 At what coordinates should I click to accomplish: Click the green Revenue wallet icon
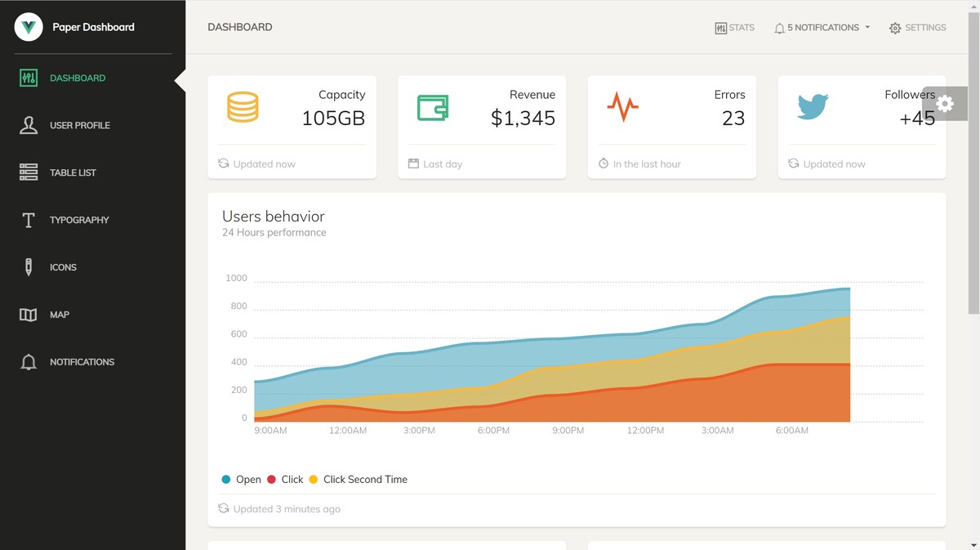click(x=433, y=108)
